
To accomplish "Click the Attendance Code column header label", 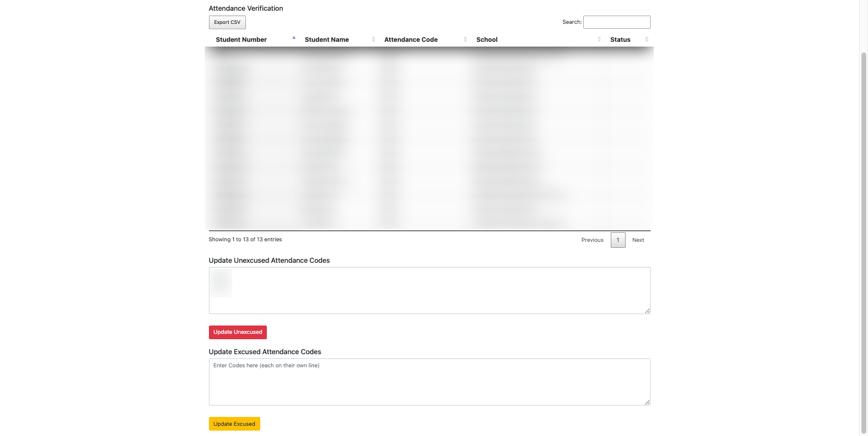I will tap(411, 39).
